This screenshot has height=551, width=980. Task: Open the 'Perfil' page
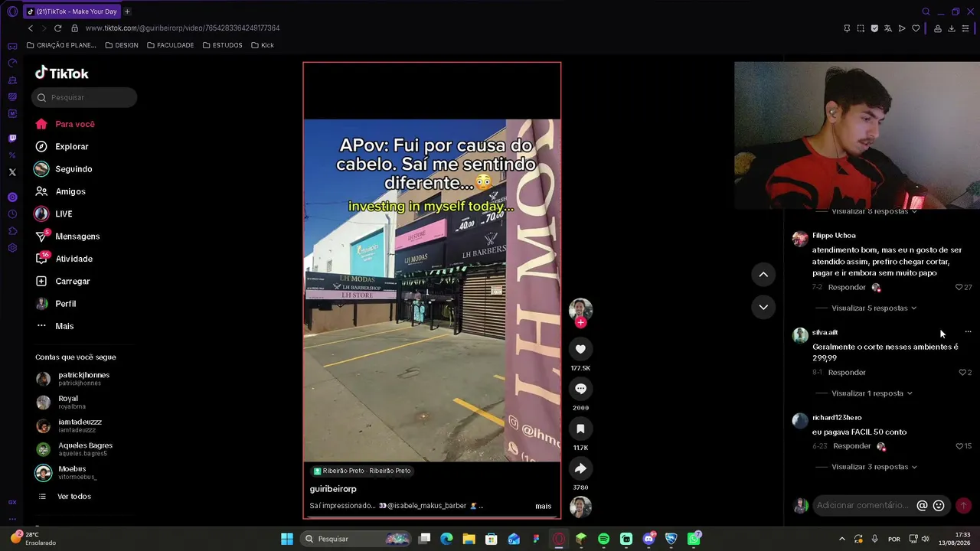66,304
